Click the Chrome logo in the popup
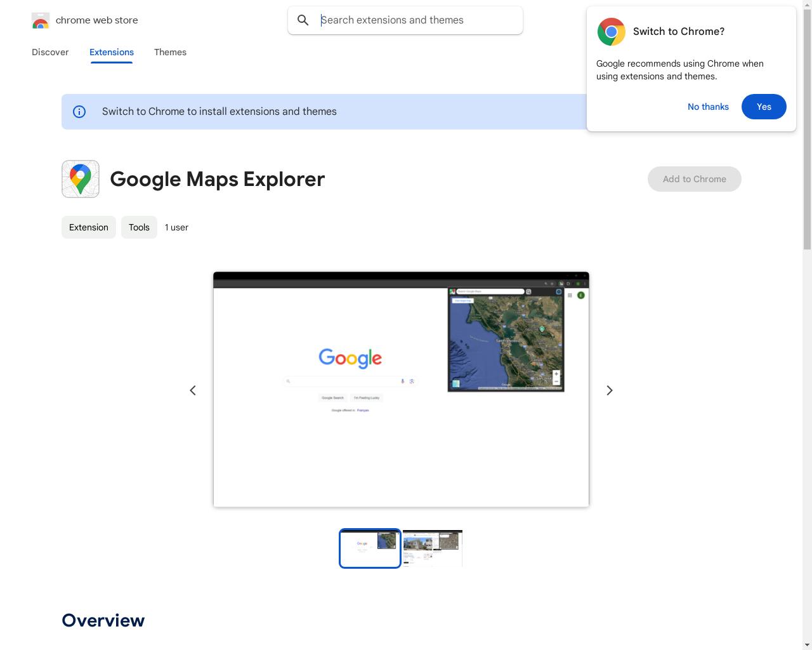The width and height of the screenshot is (812, 650). point(612,32)
